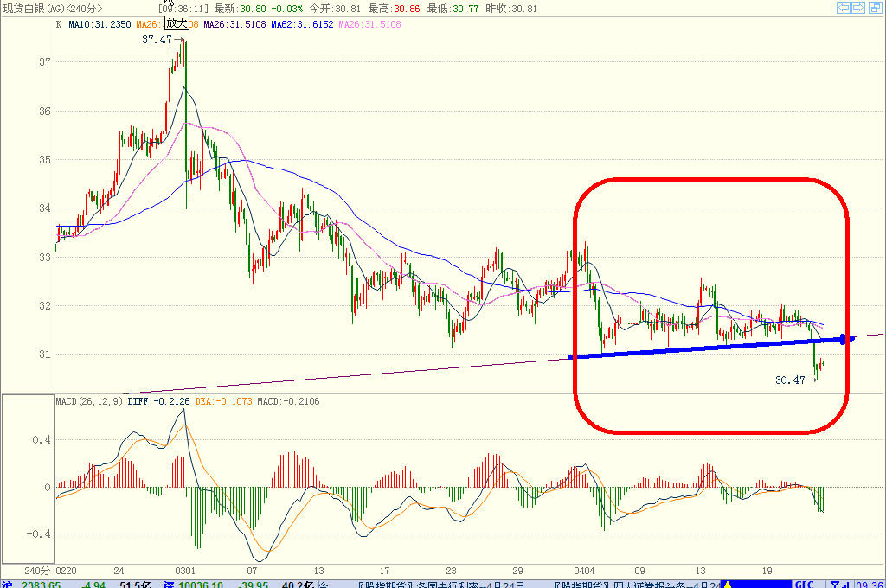Click the GFC label in status bar

pyautogui.click(x=804, y=584)
